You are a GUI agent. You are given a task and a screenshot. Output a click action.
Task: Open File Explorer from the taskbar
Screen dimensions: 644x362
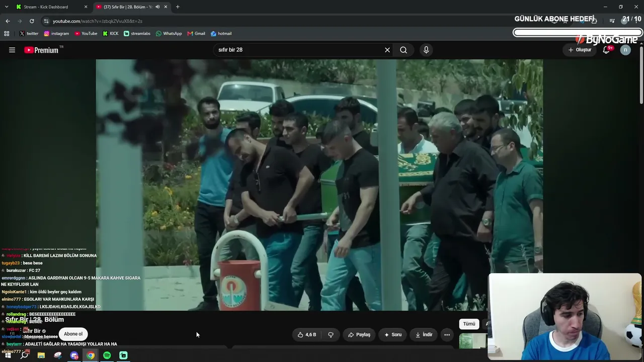click(x=41, y=355)
